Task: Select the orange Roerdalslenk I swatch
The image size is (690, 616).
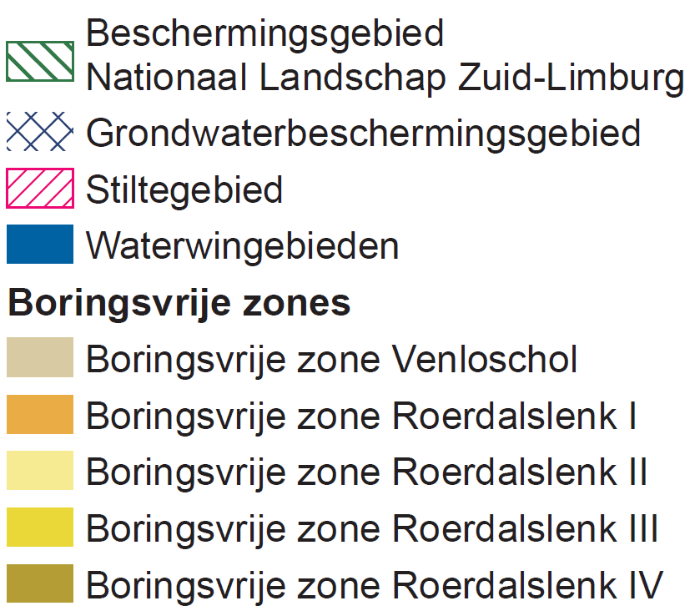Action: pos(40,414)
